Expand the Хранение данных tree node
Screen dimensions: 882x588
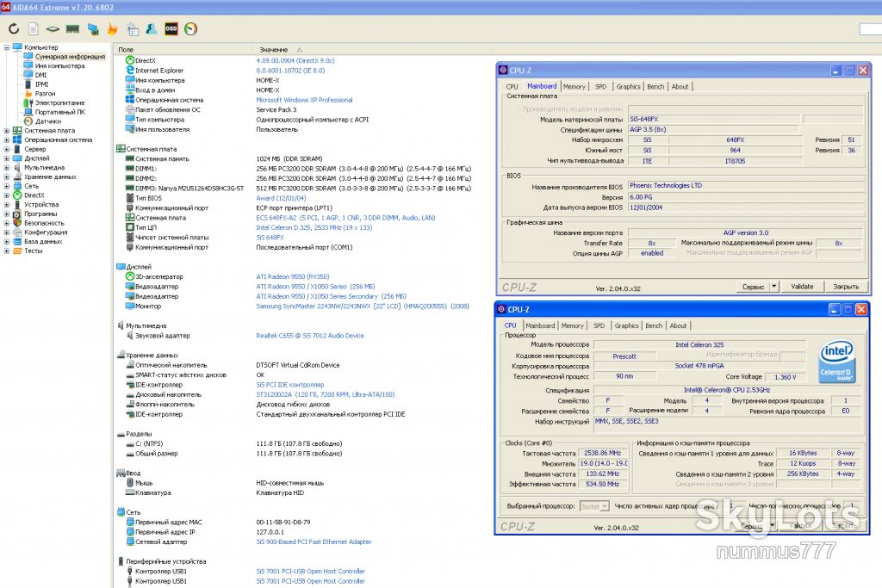(6, 176)
